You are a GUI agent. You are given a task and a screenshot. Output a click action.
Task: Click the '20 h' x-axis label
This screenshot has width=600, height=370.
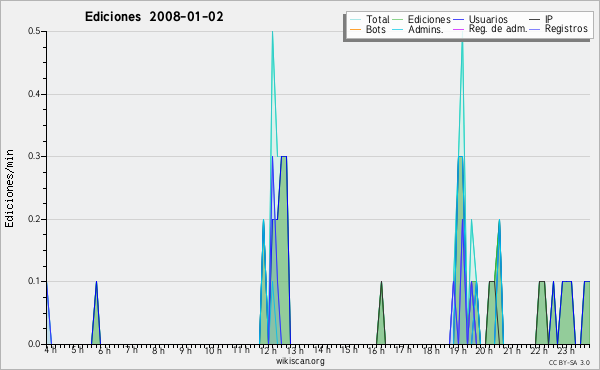point(484,350)
